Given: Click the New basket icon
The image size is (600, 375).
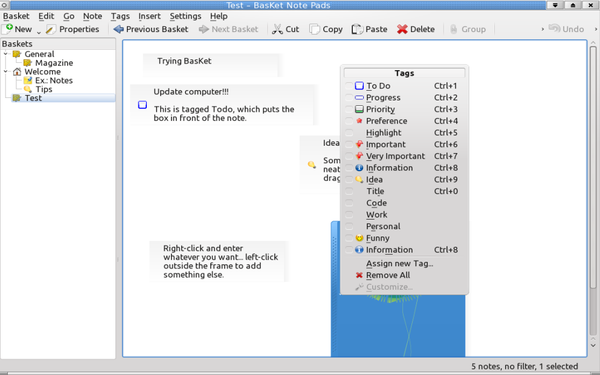Looking at the screenshot, I should 8,29.
